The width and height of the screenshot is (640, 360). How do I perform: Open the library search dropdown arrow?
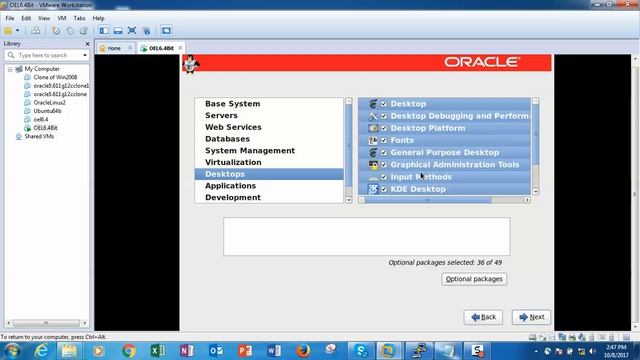[x=84, y=55]
